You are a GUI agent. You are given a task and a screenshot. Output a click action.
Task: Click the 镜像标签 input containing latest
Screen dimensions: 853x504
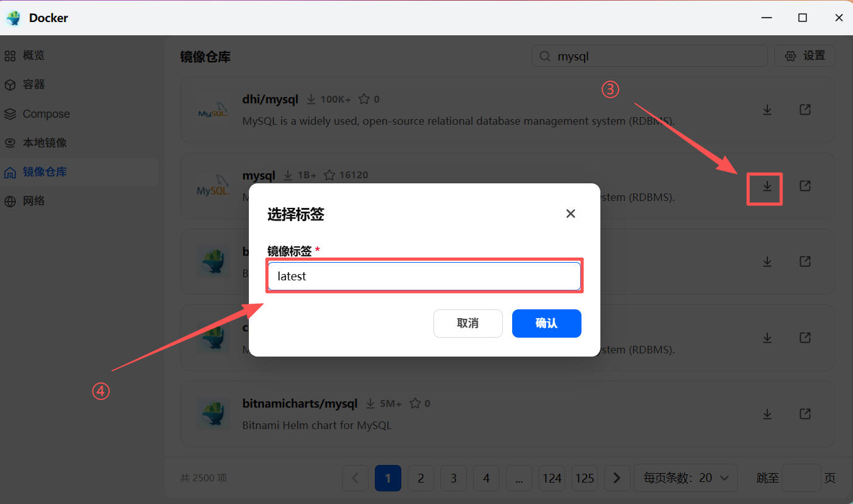click(x=424, y=276)
